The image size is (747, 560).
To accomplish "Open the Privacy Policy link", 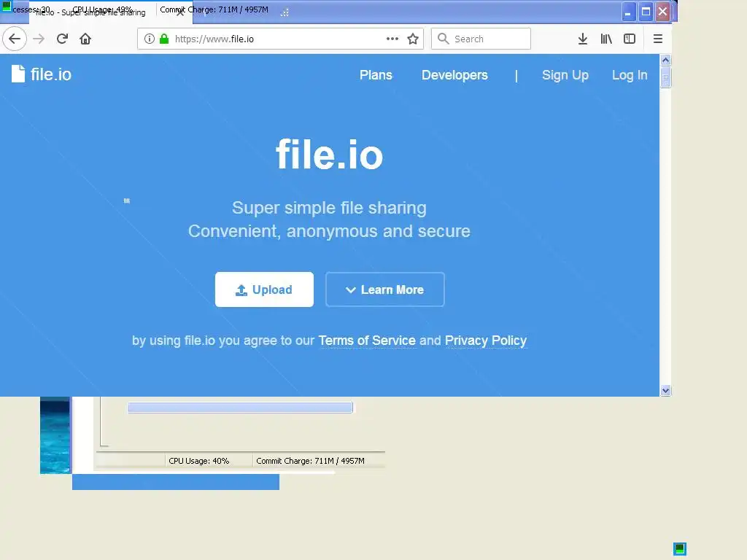I will coord(485,341).
